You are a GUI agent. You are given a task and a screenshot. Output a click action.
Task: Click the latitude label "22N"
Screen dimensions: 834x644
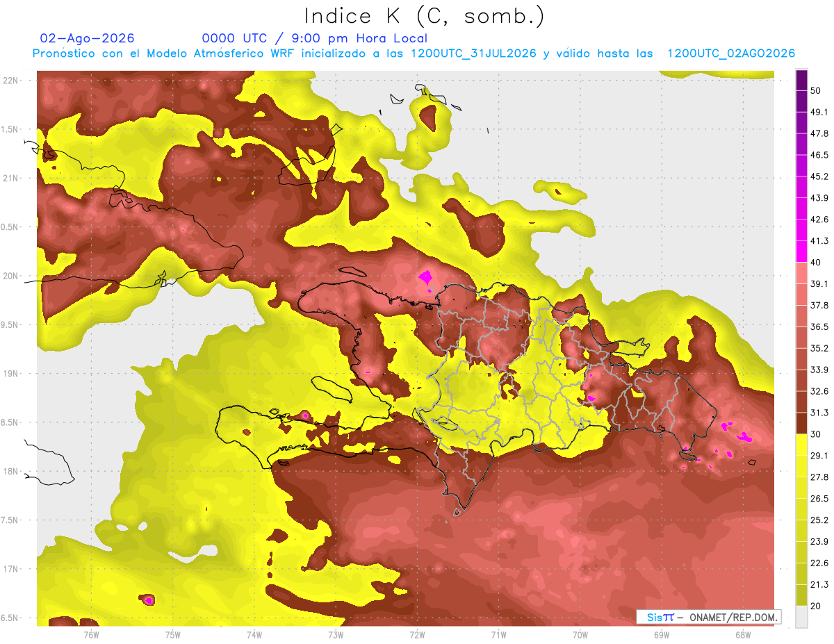point(10,81)
